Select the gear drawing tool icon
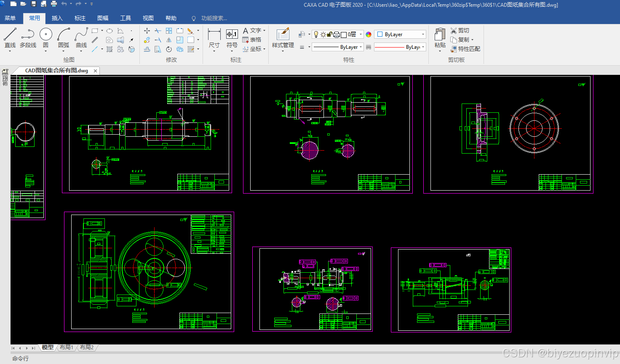 click(120, 49)
